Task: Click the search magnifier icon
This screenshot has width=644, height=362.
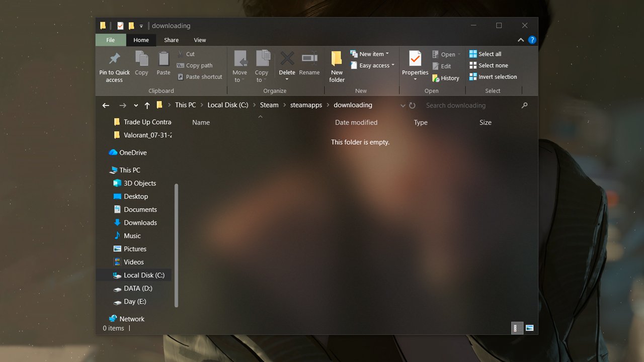Action: (525, 105)
